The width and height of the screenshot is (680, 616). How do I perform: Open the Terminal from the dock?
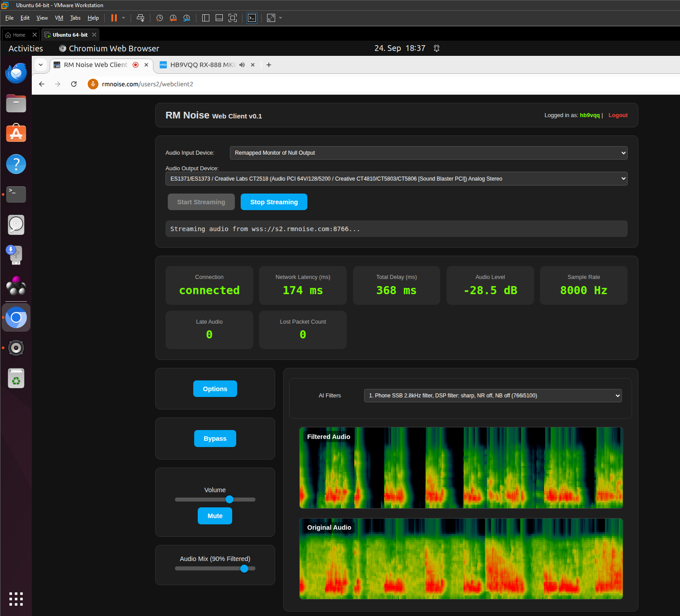[x=16, y=194]
